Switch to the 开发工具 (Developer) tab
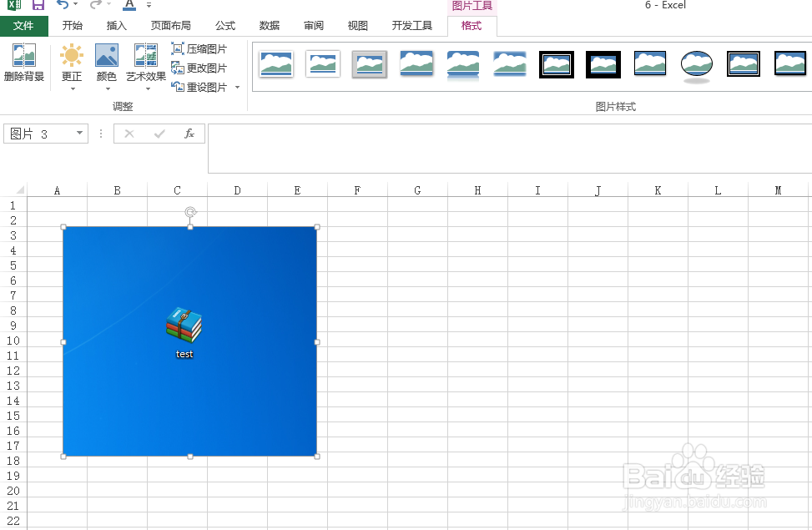 pos(411,26)
